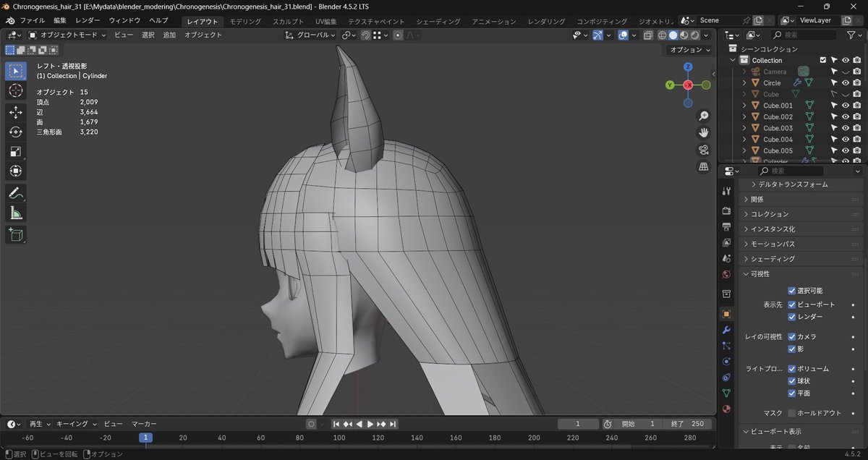Toggle proportional editing button
This screenshot has height=460, width=868.
(398, 35)
